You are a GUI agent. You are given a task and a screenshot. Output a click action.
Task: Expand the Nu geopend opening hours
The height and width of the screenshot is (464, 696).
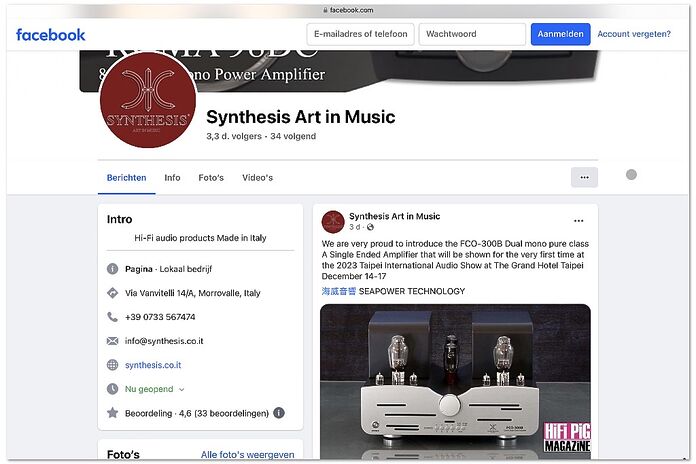pyautogui.click(x=154, y=389)
